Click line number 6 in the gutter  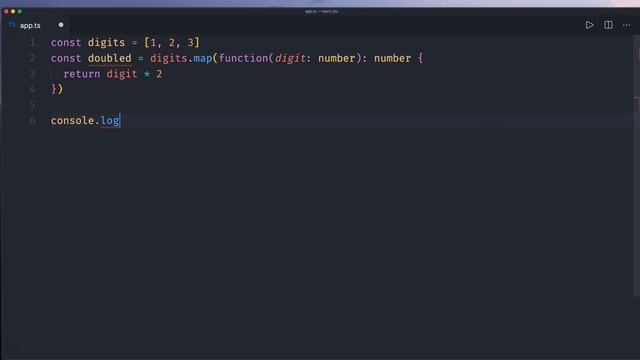(x=32, y=121)
